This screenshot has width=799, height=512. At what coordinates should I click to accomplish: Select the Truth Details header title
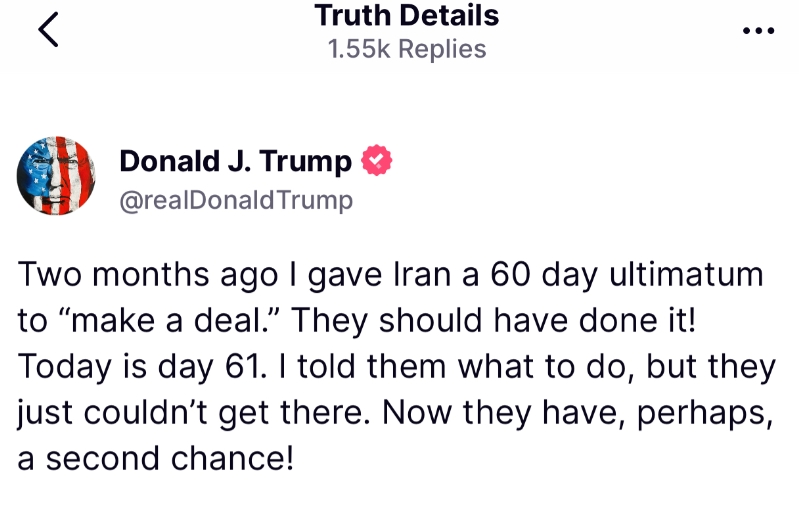coord(407,15)
